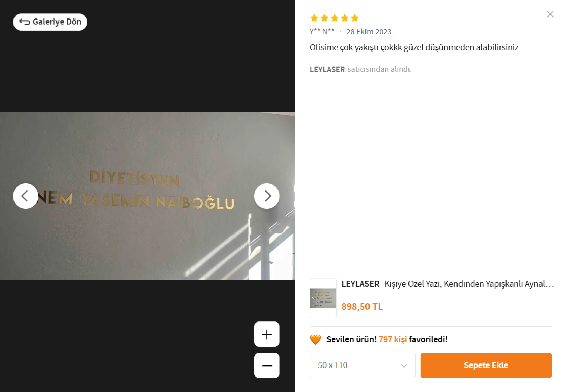The image size is (564, 392).
Task: Click the first rating star
Action: (x=314, y=18)
